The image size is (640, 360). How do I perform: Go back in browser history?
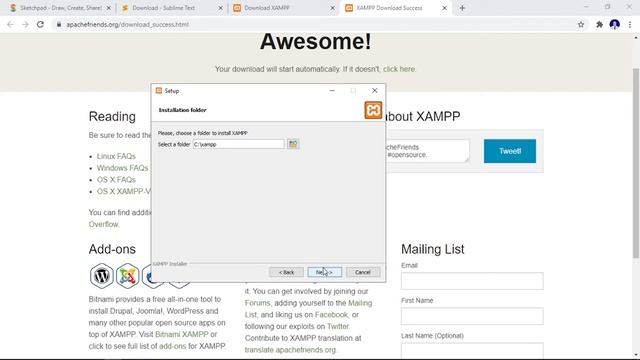(10, 24)
